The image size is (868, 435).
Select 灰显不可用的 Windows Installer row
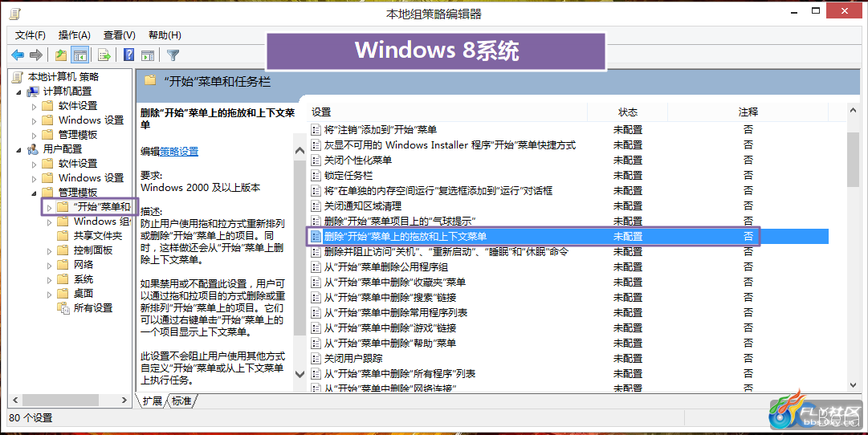point(568,145)
